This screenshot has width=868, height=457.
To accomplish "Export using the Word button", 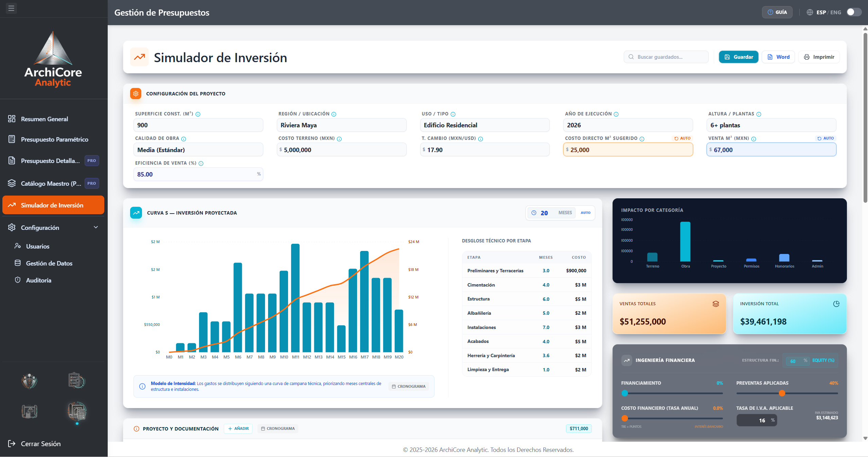I will click(x=778, y=57).
